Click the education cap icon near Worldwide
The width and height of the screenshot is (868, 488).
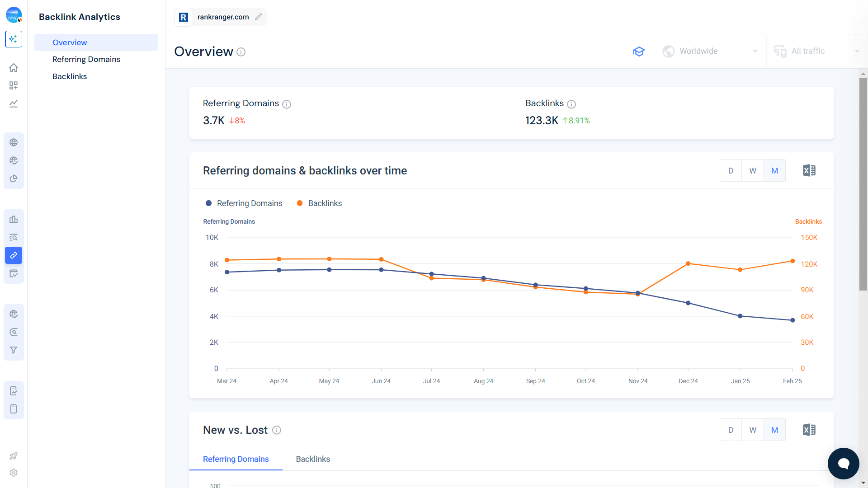(x=639, y=51)
